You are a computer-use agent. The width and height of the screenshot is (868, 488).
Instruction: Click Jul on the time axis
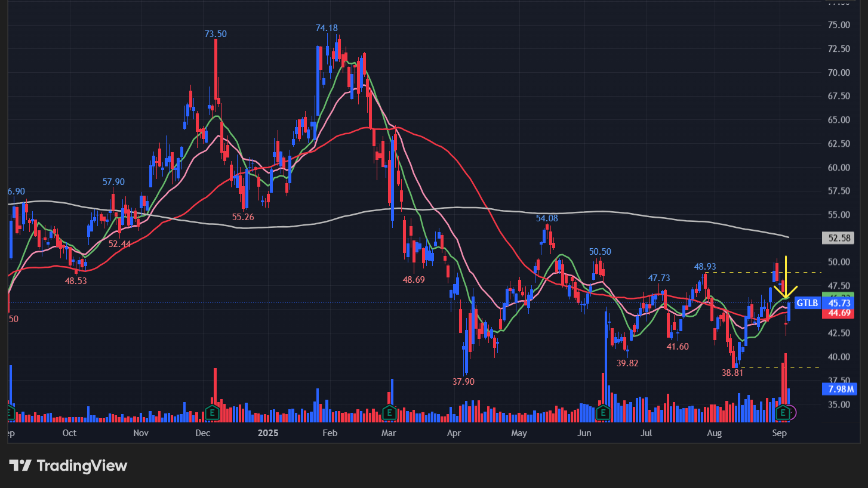646,433
